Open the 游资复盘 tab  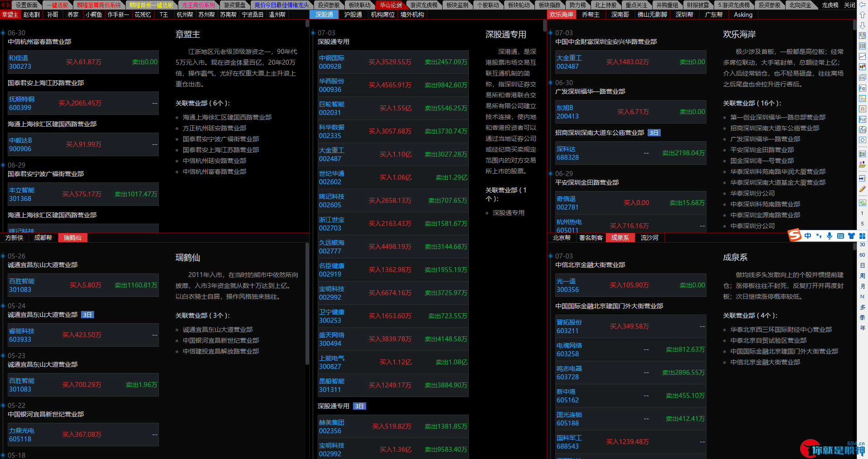[x=234, y=5]
